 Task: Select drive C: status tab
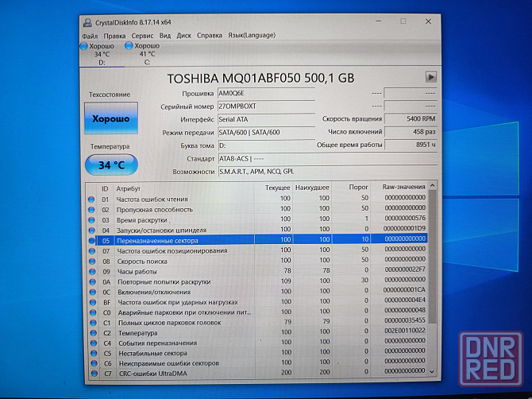point(146,54)
